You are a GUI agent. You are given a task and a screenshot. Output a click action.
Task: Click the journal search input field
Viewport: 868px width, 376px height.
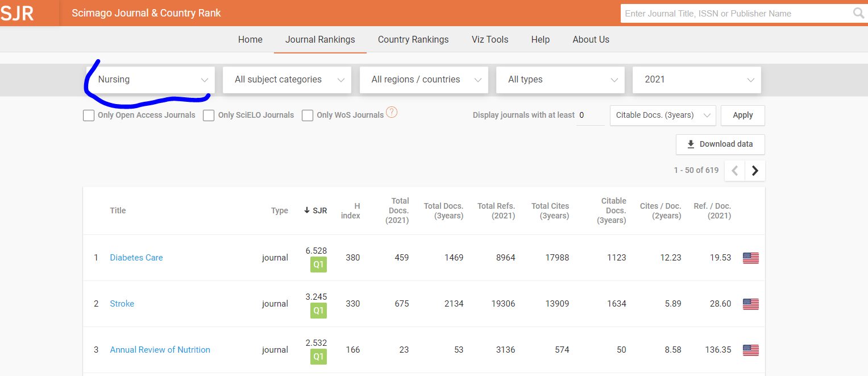pos(737,13)
